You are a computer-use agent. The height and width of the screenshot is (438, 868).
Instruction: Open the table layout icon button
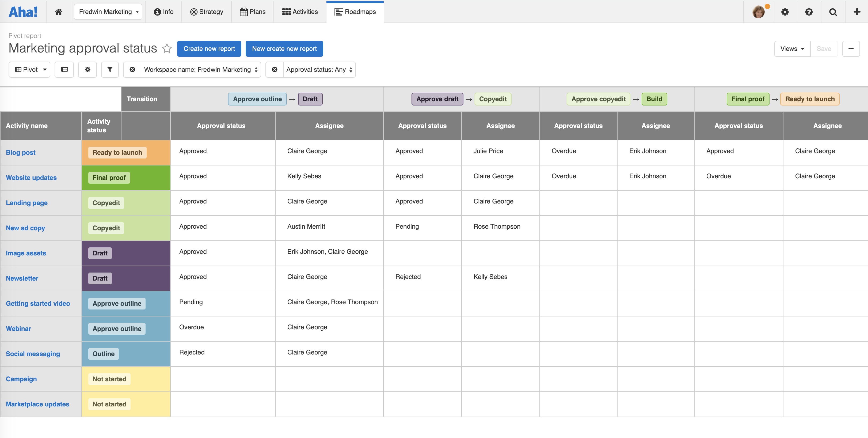point(64,69)
